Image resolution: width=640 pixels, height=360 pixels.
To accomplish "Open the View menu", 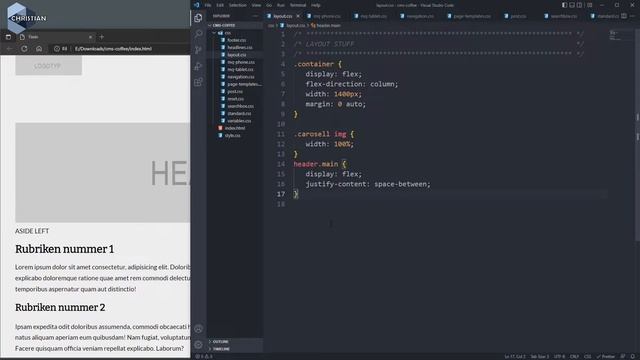I will point(256,5).
